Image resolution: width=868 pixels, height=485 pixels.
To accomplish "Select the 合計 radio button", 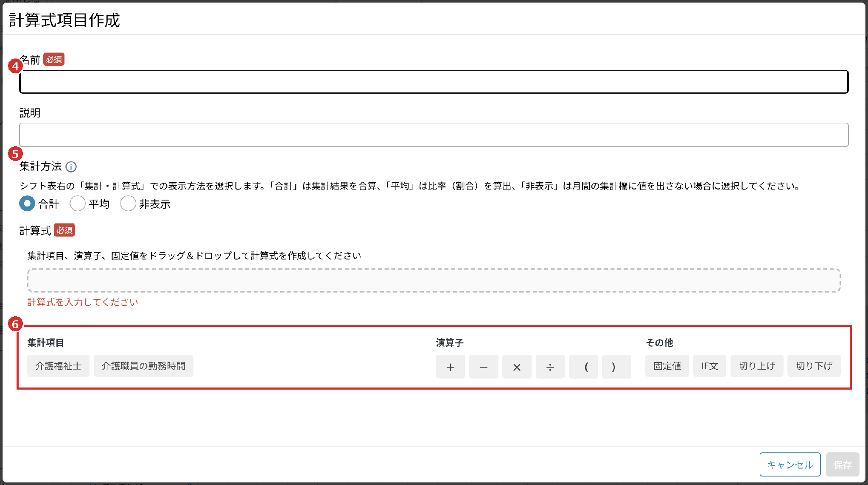I will coord(27,204).
